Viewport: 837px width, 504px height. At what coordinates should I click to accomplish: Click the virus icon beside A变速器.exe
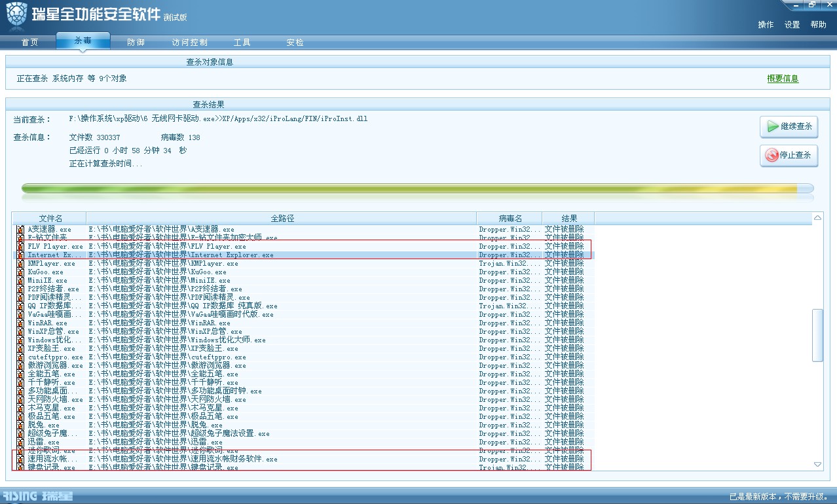(20, 230)
